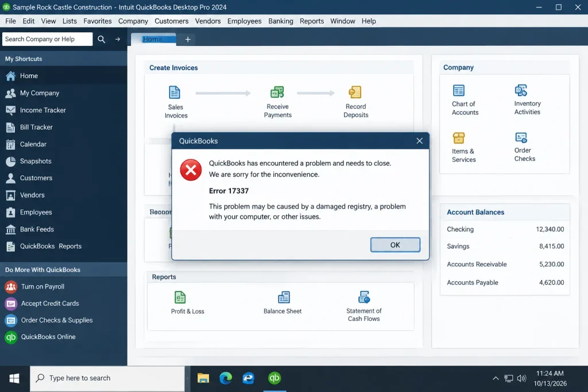
Task: Show hidden system tray icons
Action: pyautogui.click(x=496, y=378)
